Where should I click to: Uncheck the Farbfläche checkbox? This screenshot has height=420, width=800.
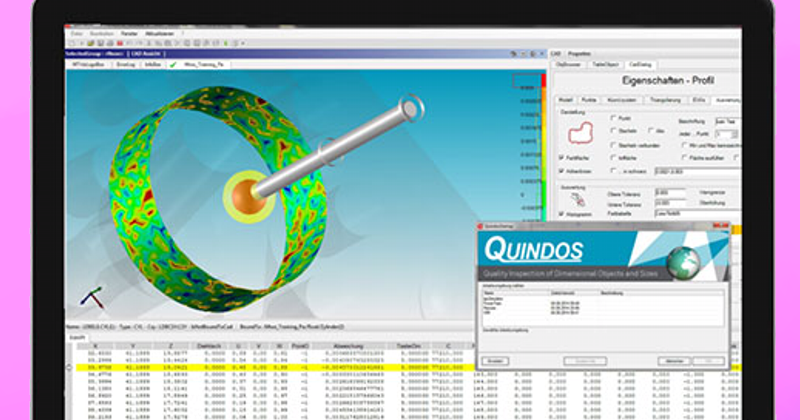(562, 158)
